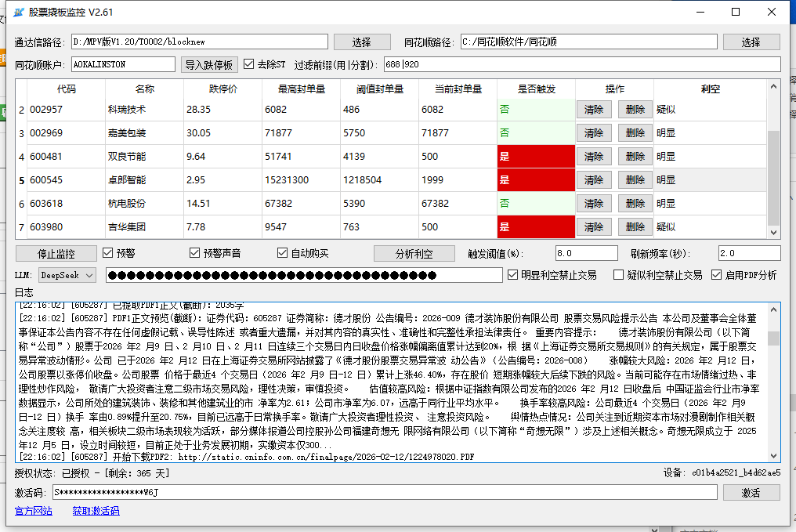Click inside the 触发阈值 threshold field
The width and height of the screenshot is (796, 532).
(586, 252)
